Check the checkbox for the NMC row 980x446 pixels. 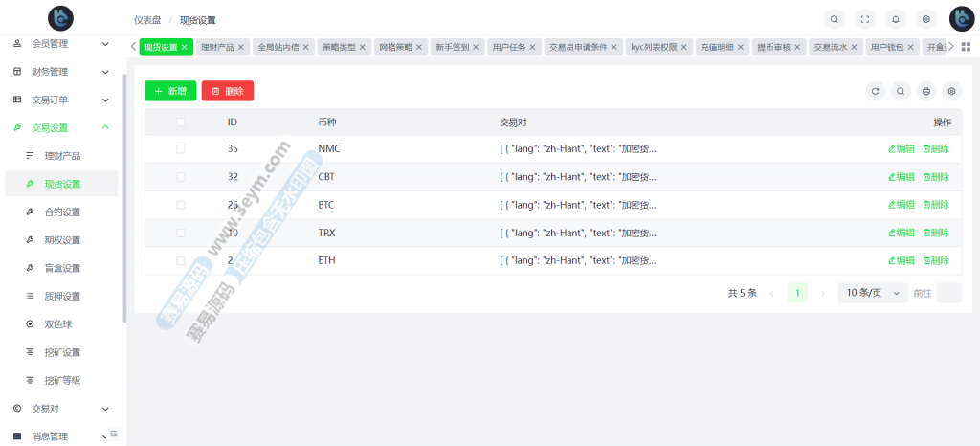pos(181,149)
